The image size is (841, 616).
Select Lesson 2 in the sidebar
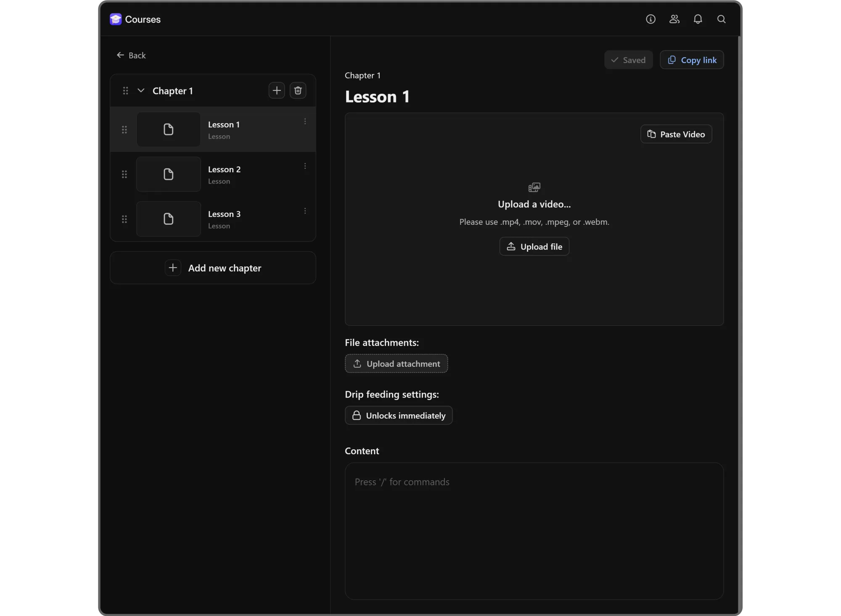[x=224, y=174]
